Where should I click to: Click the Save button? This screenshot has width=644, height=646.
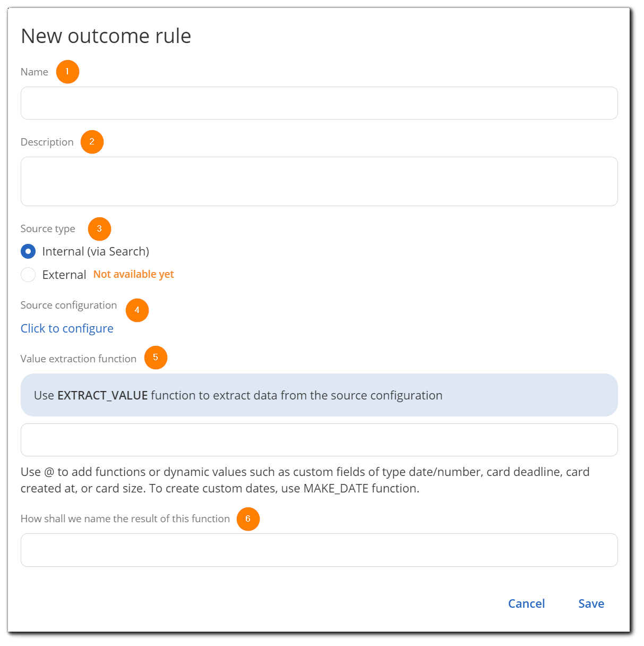click(x=591, y=603)
